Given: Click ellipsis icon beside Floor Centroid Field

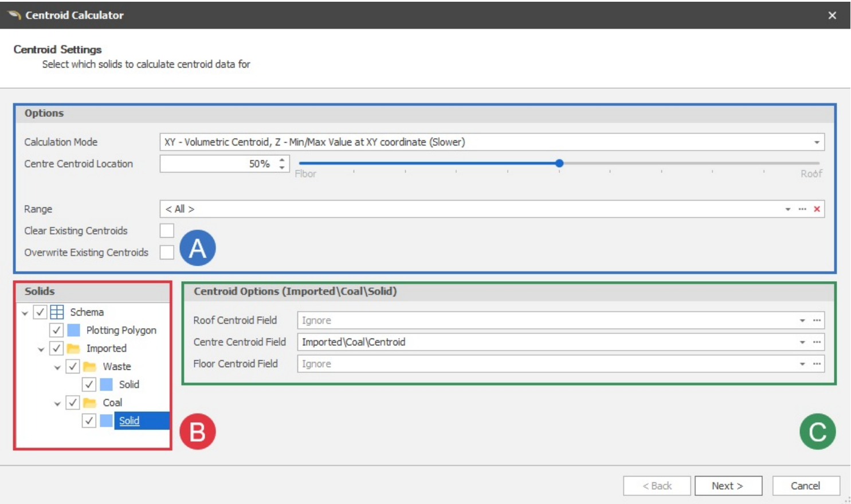Looking at the screenshot, I should pos(817,364).
